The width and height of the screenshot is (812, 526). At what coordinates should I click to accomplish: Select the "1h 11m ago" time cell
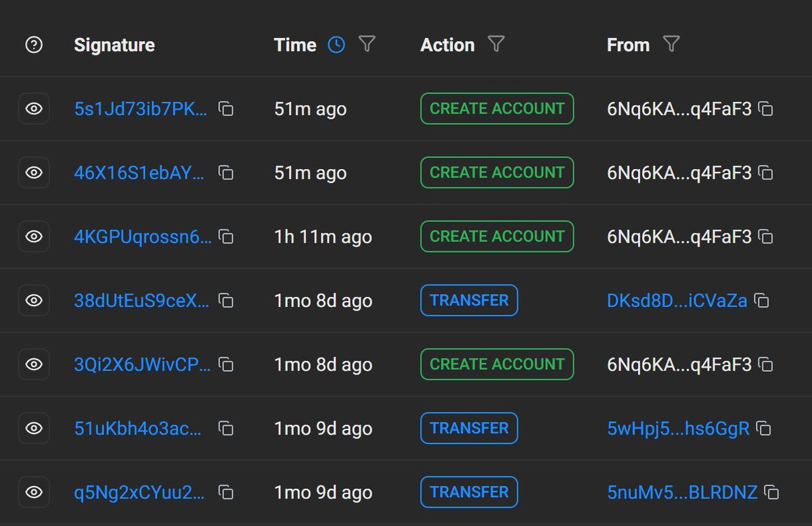323,237
